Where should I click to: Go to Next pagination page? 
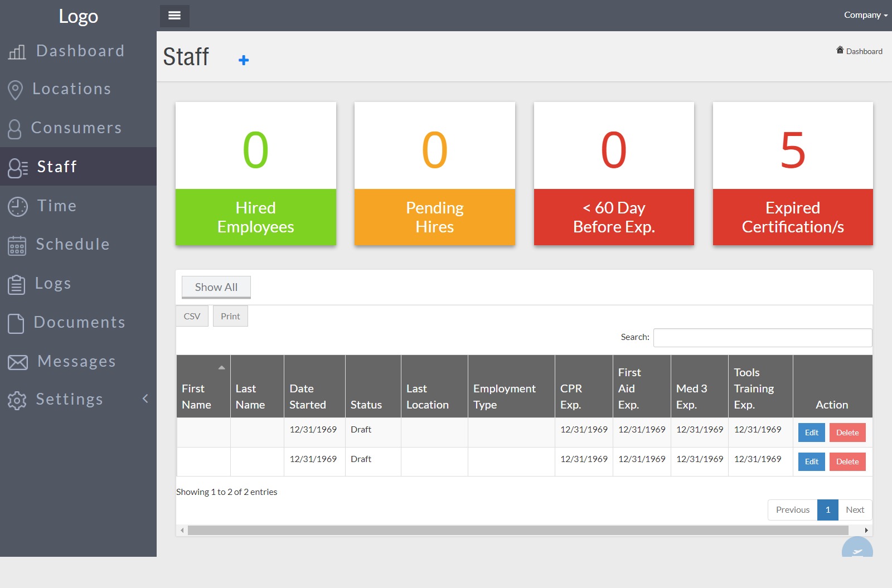[x=855, y=509]
